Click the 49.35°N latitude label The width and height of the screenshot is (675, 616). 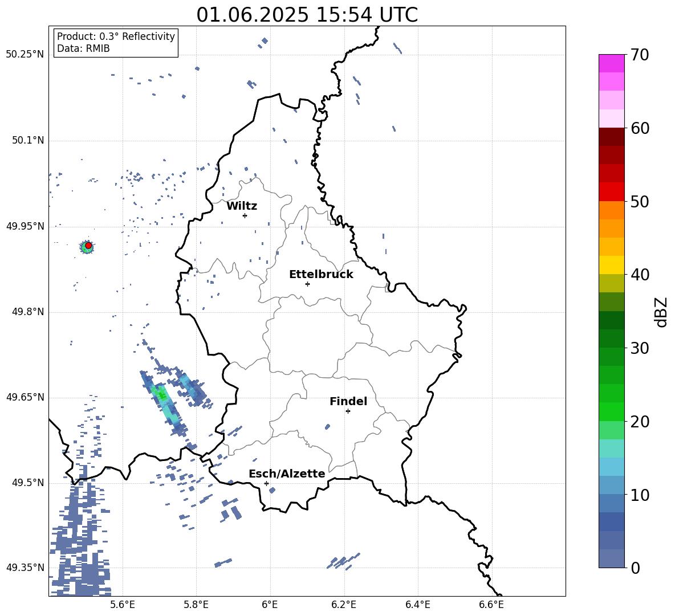(25, 568)
